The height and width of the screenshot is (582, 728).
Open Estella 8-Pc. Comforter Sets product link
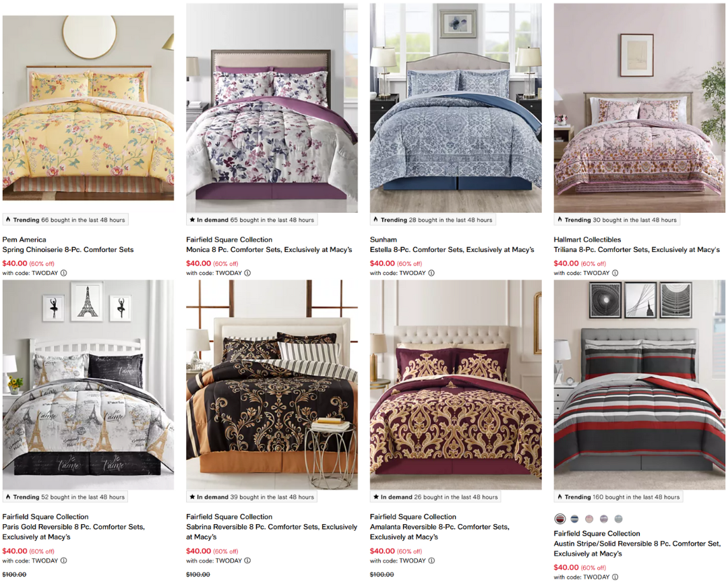[x=452, y=250]
